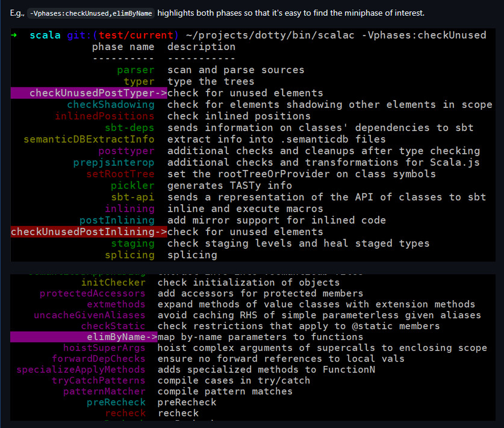Click "add mirror support for inlined code"
504x428 pixels.
276,221
